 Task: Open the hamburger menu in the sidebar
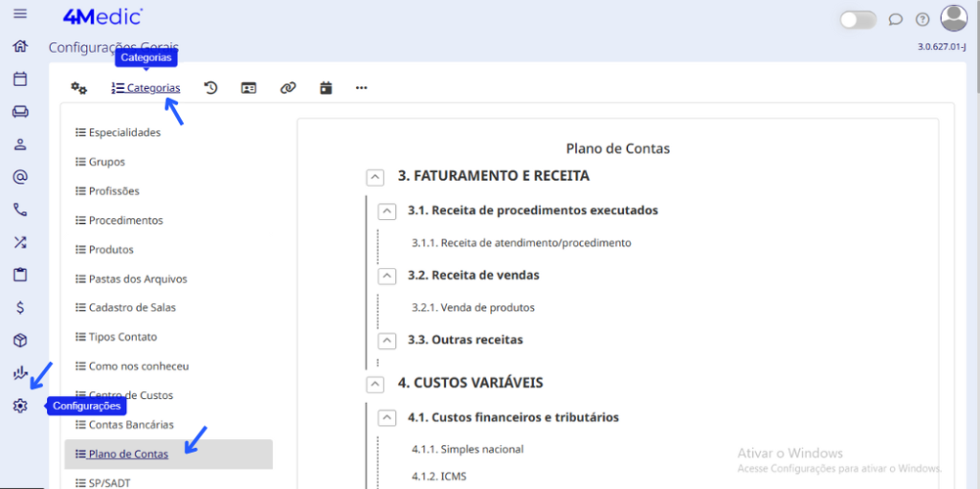coord(20,14)
